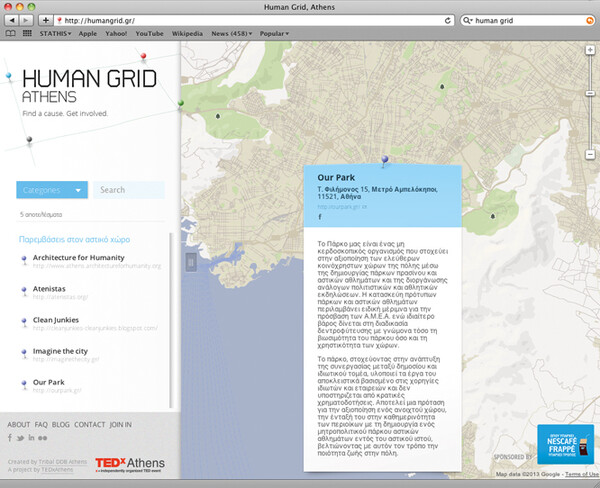Open the Flickr icon in the sidebar footer
The width and height of the screenshot is (600, 488).
point(43,438)
